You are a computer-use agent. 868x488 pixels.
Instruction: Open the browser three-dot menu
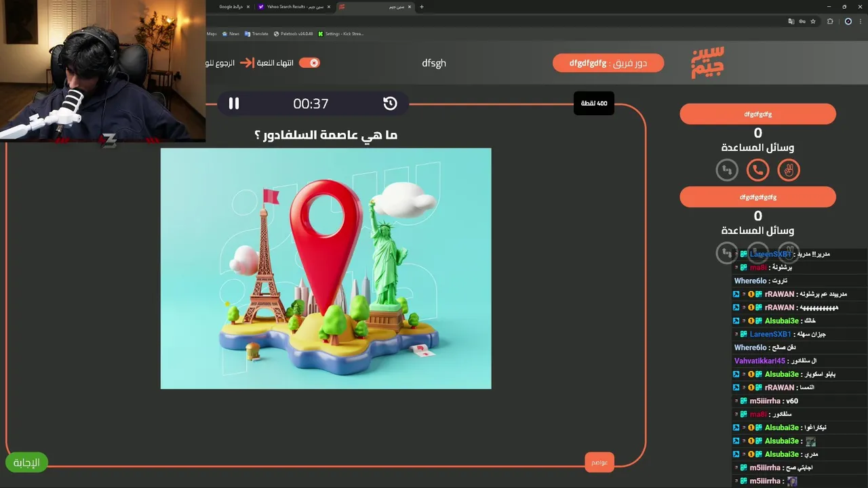pos(860,21)
